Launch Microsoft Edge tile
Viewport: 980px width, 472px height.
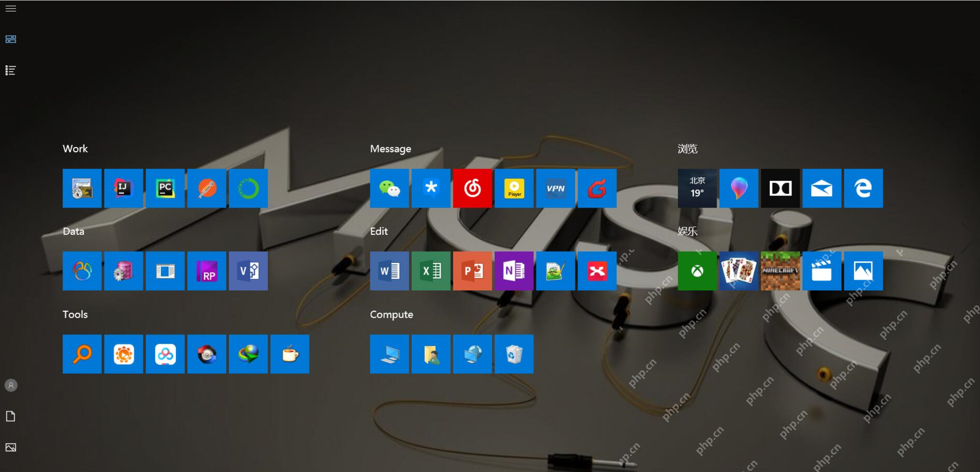click(x=863, y=188)
